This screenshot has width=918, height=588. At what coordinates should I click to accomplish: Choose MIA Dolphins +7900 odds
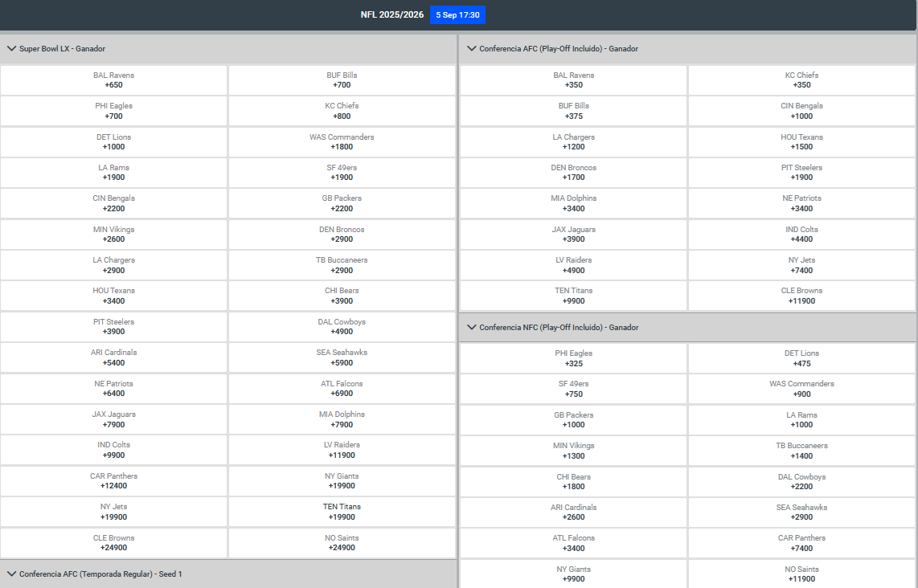click(342, 419)
